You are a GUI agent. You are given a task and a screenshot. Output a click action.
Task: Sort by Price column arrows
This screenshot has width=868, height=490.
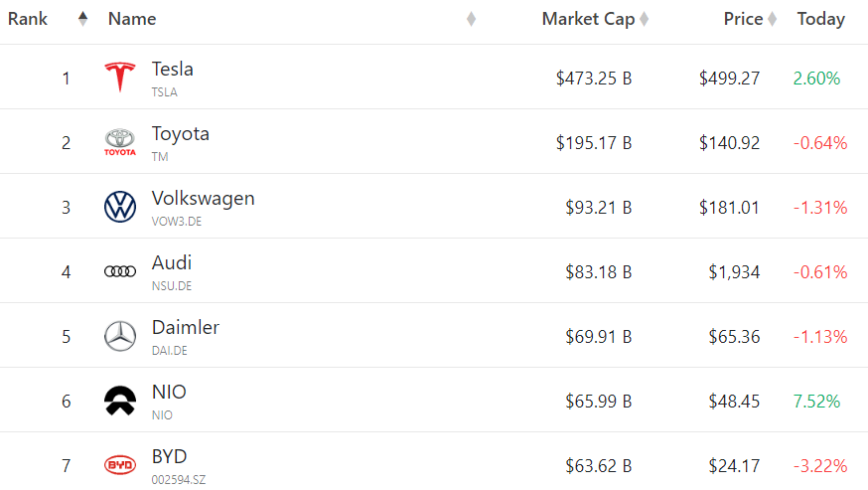(773, 19)
